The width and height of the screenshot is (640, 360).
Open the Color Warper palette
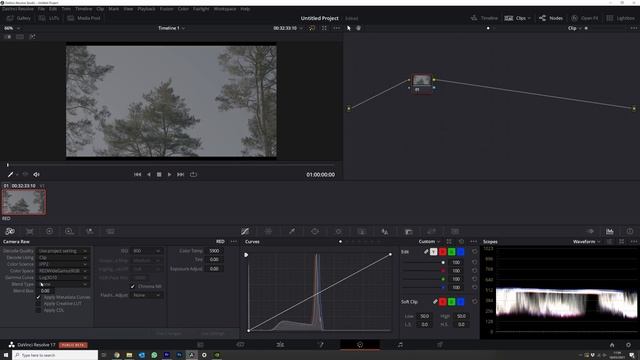268,231
